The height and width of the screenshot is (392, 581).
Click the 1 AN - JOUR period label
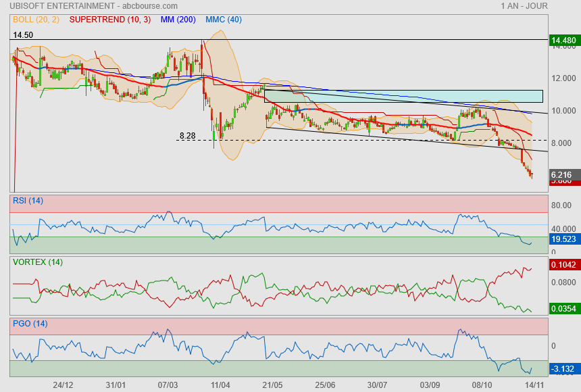pyautogui.click(x=524, y=6)
